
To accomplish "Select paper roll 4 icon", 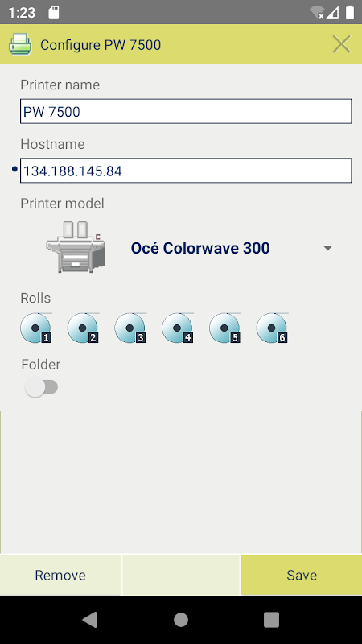I will click(x=178, y=328).
